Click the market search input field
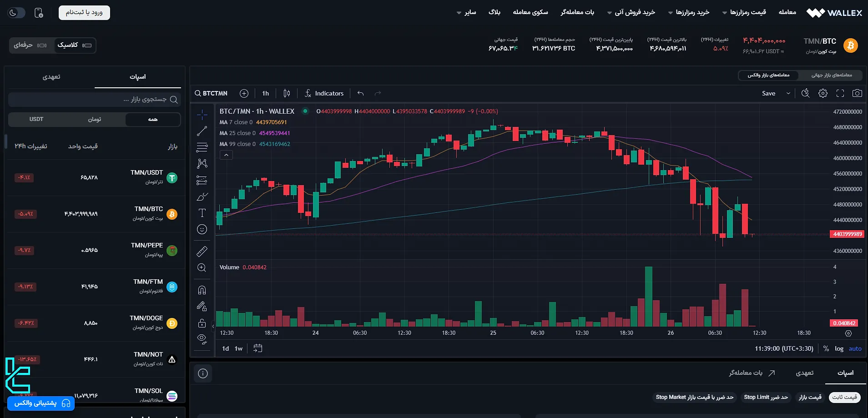 (x=91, y=99)
